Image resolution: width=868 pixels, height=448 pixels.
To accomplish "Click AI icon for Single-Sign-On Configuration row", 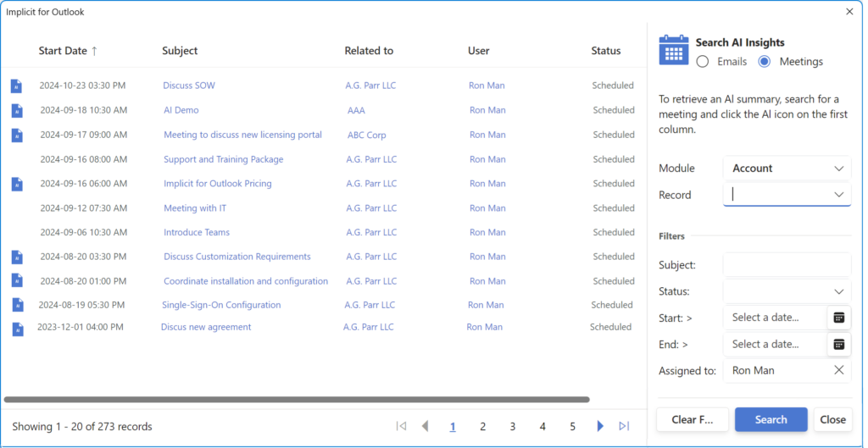I will pyautogui.click(x=17, y=305).
